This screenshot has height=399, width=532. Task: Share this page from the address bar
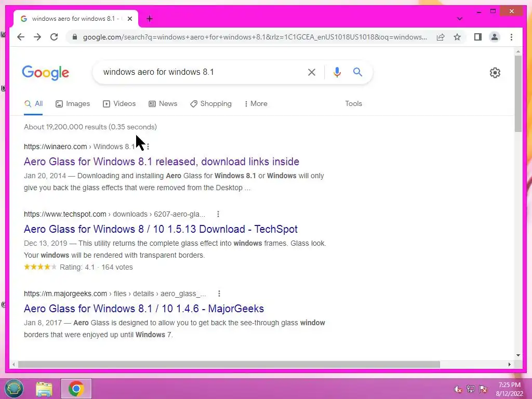coord(441,37)
